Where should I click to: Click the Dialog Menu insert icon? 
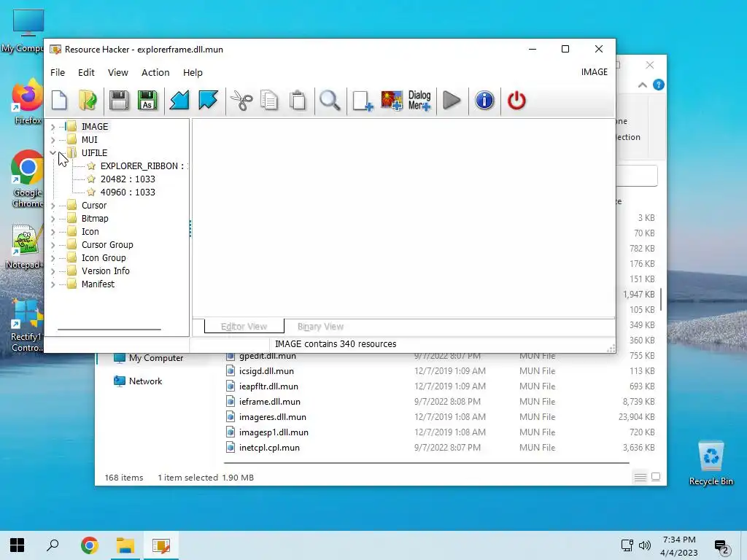(x=419, y=101)
